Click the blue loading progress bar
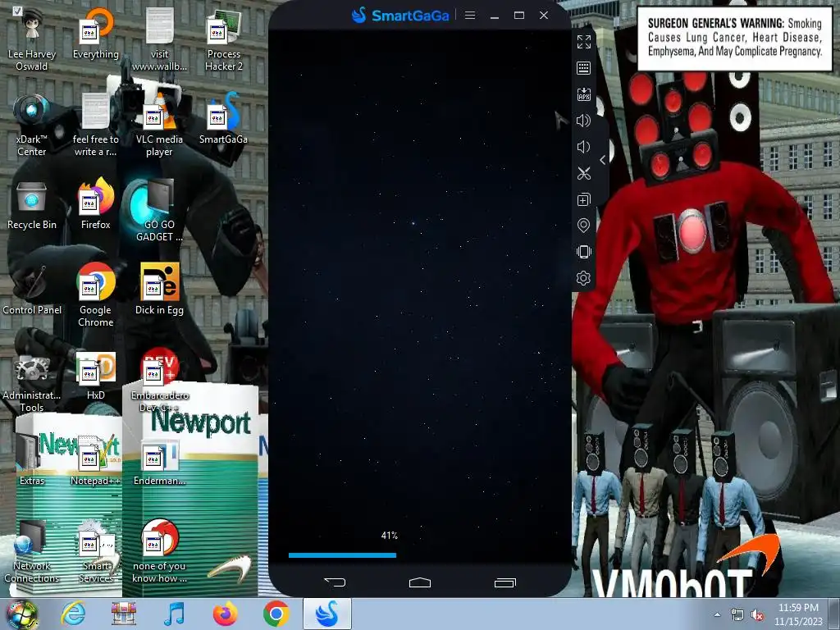Image resolution: width=840 pixels, height=630 pixels. pos(342,555)
